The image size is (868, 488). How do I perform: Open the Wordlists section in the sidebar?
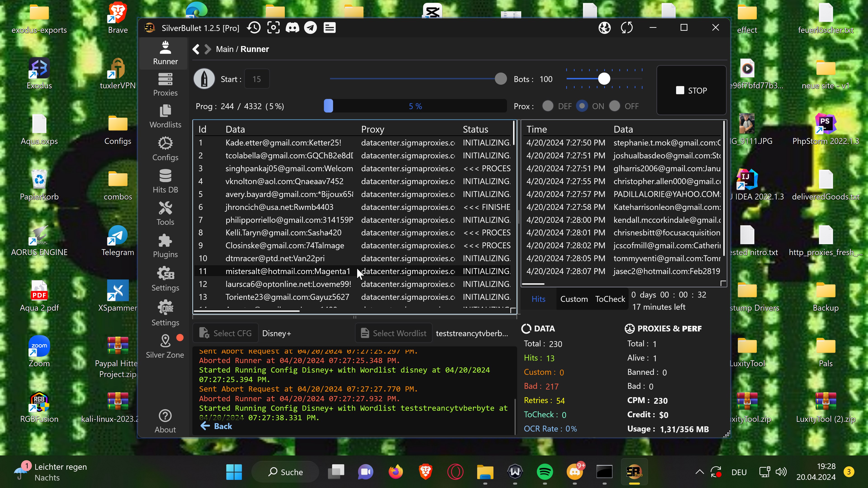(165, 116)
